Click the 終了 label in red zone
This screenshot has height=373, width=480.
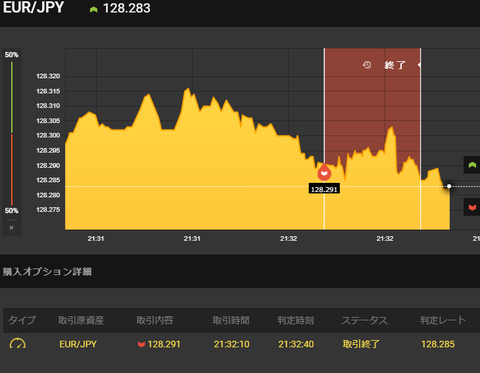click(395, 65)
